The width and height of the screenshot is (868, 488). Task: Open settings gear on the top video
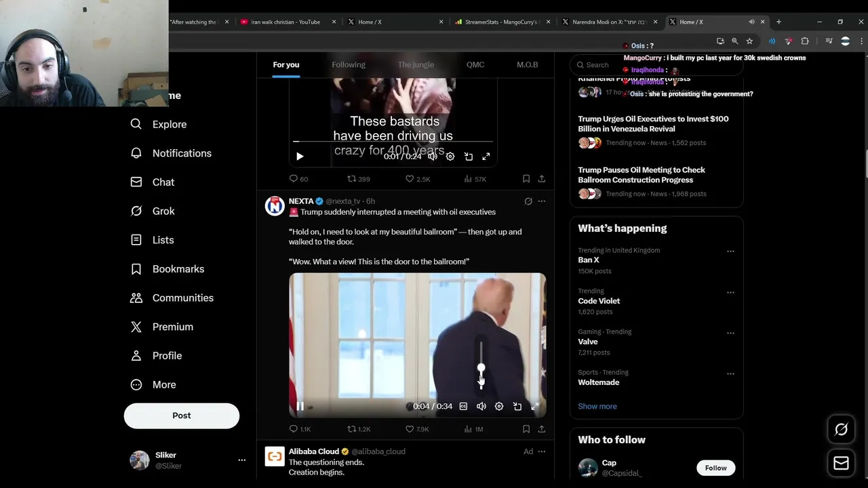450,157
